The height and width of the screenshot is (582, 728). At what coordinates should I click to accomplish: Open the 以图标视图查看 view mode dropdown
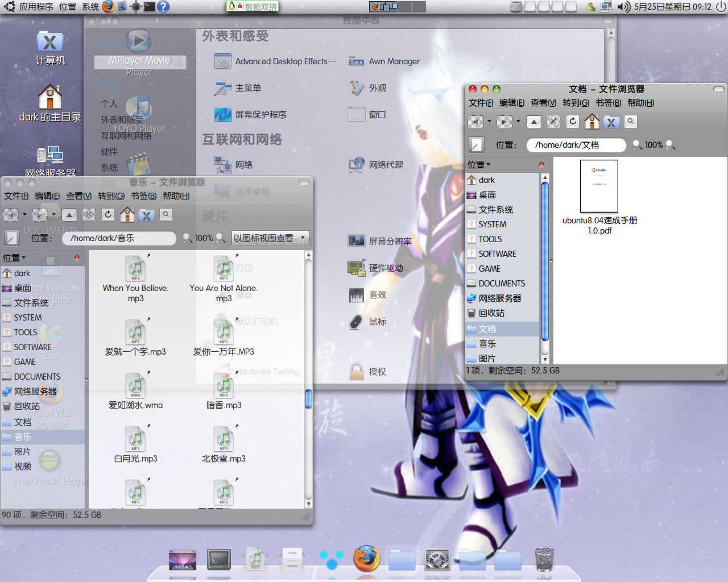270,238
